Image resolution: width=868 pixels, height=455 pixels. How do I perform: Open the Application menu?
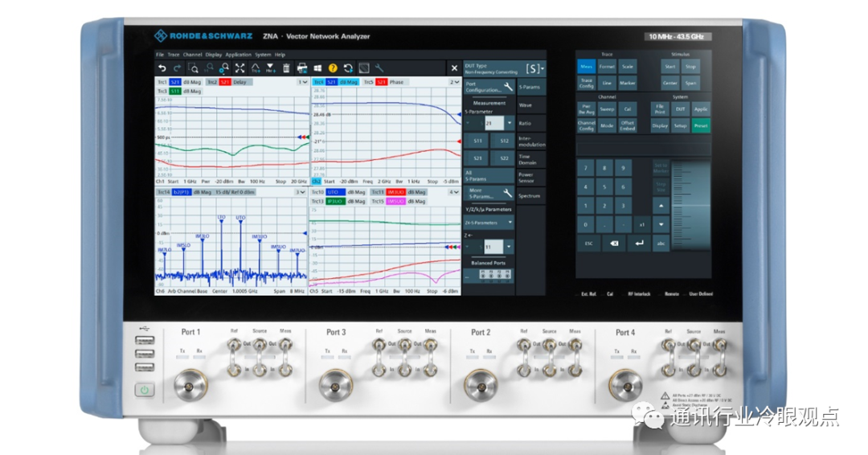[x=238, y=55]
